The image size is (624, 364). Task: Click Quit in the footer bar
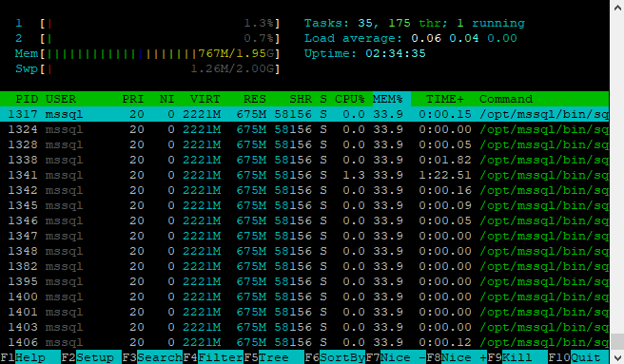coord(578,357)
